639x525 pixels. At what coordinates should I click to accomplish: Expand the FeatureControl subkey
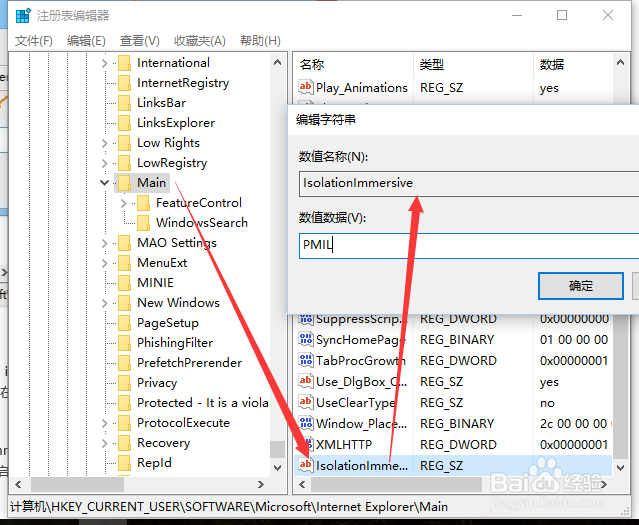[123, 203]
